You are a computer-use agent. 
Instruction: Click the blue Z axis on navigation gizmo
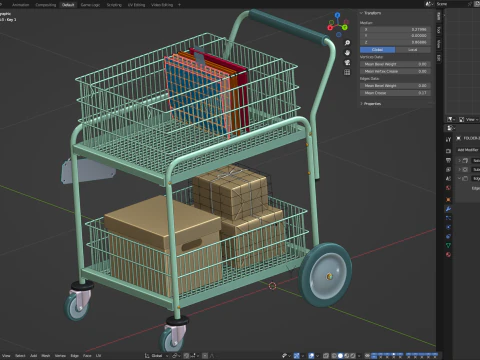pyautogui.click(x=337, y=15)
